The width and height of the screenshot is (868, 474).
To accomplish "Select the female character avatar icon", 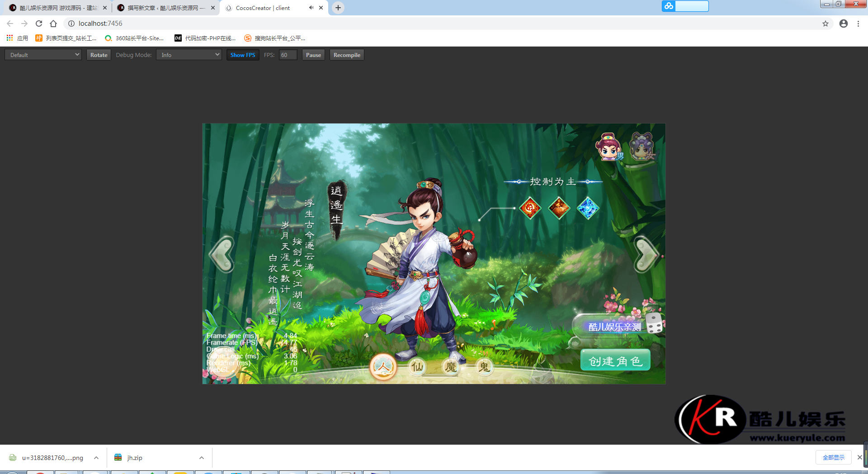I will coord(642,147).
